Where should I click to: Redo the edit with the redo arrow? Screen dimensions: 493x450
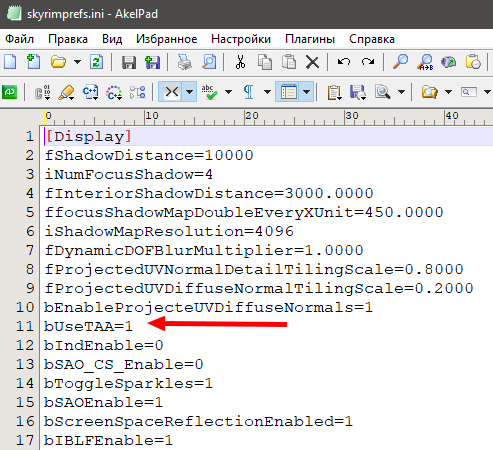click(368, 62)
